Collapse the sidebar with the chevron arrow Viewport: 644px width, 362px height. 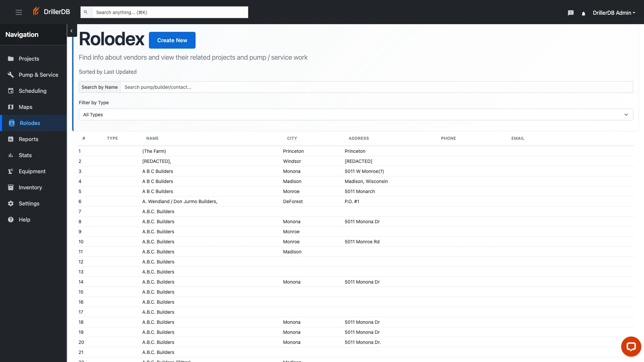tap(71, 31)
